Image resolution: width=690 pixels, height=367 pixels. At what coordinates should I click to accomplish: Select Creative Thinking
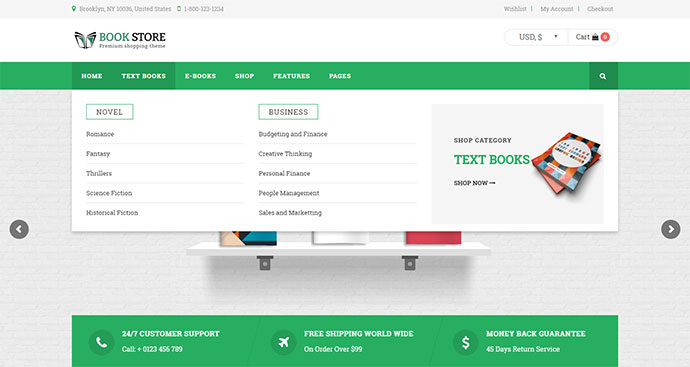tap(285, 154)
